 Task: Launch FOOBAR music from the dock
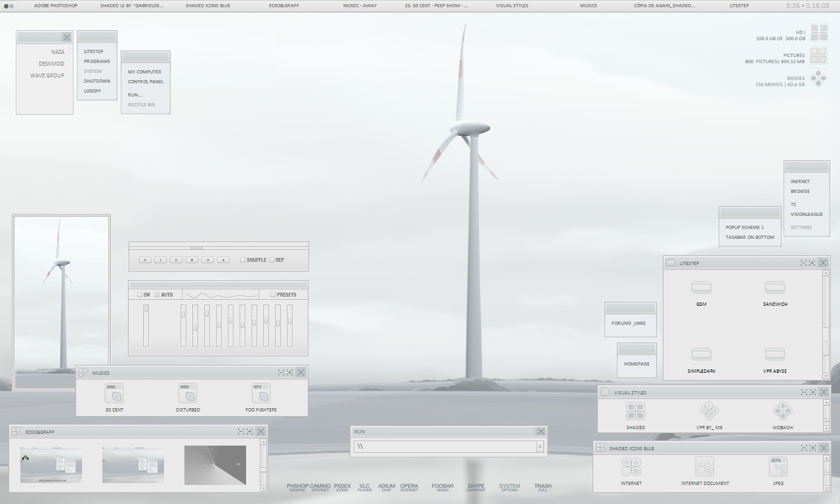pos(443,488)
